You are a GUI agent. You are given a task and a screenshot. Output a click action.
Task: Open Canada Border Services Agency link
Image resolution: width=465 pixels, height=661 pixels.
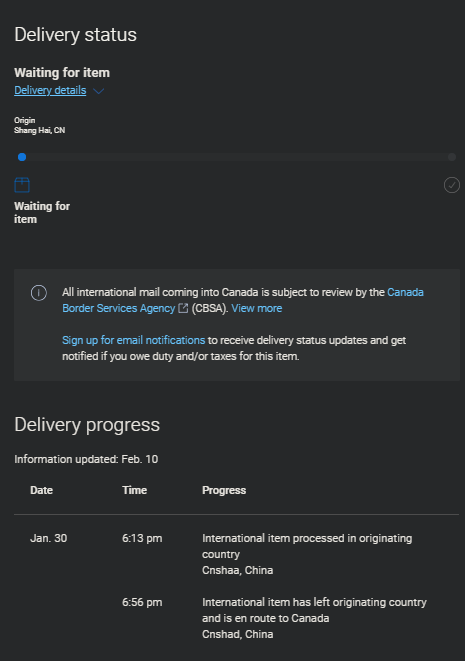point(243,300)
